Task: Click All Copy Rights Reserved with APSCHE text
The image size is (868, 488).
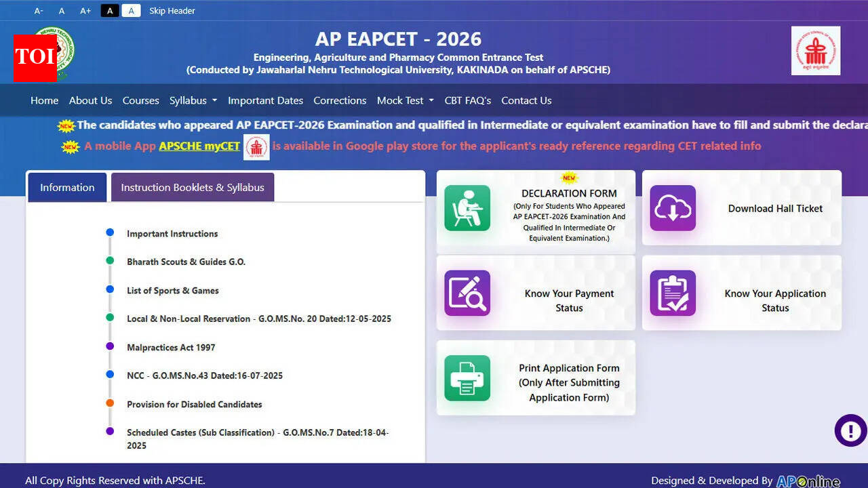Action: tap(115, 481)
